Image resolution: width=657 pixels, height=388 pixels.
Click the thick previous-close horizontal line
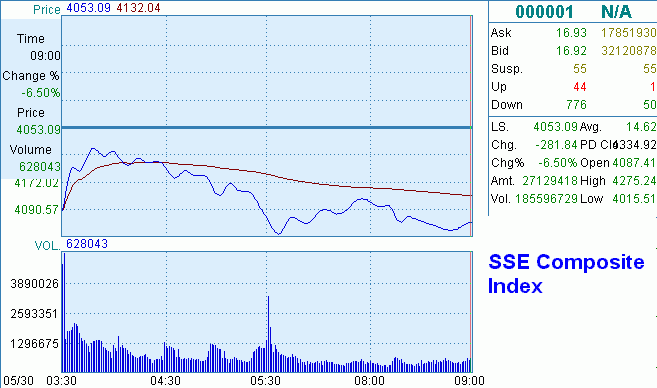(266, 127)
